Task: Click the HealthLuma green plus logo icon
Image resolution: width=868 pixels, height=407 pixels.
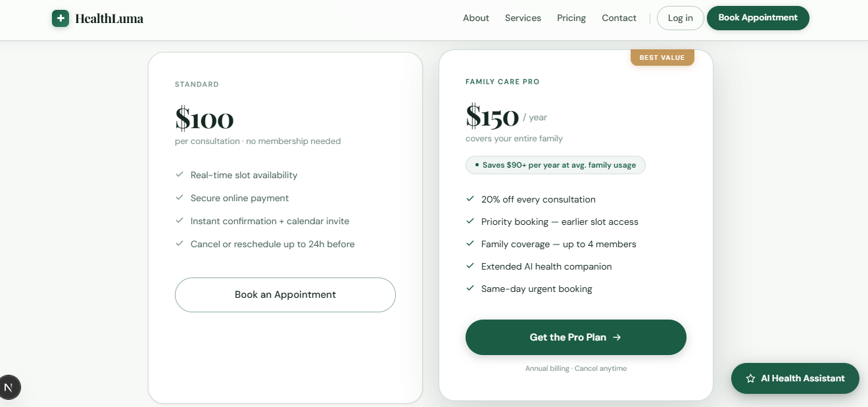Action: (x=60, y=18)
